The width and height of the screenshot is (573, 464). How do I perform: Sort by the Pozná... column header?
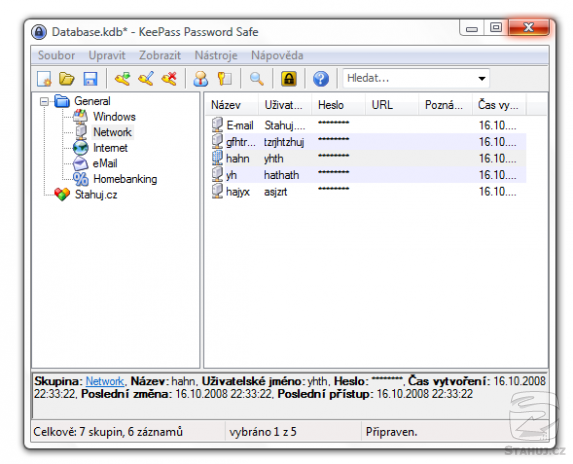tap(445, 105)
